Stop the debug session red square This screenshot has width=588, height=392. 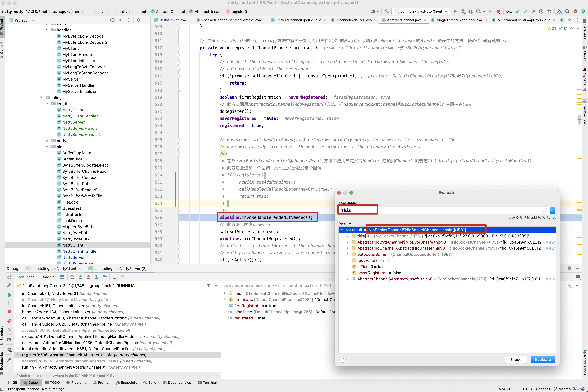click(9, 311)
